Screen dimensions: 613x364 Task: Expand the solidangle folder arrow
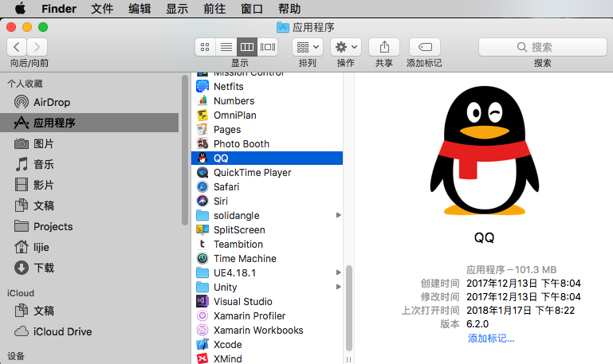pyautogui.click(x=339, y=215)
